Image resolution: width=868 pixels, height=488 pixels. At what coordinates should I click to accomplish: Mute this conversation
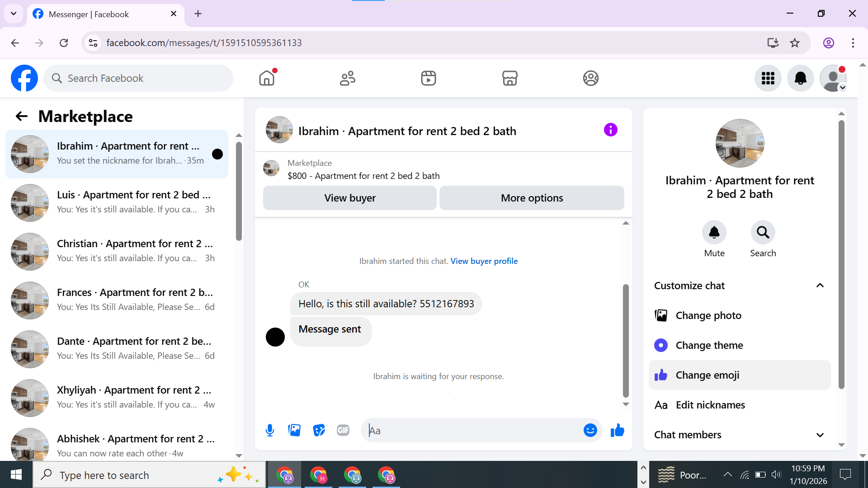pos(714,233)
